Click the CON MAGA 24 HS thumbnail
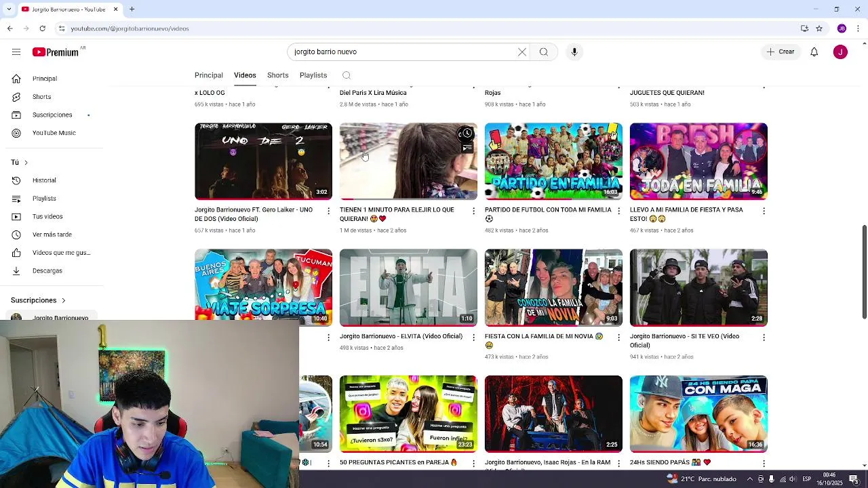The image size is (868, 488). [698, 413]
